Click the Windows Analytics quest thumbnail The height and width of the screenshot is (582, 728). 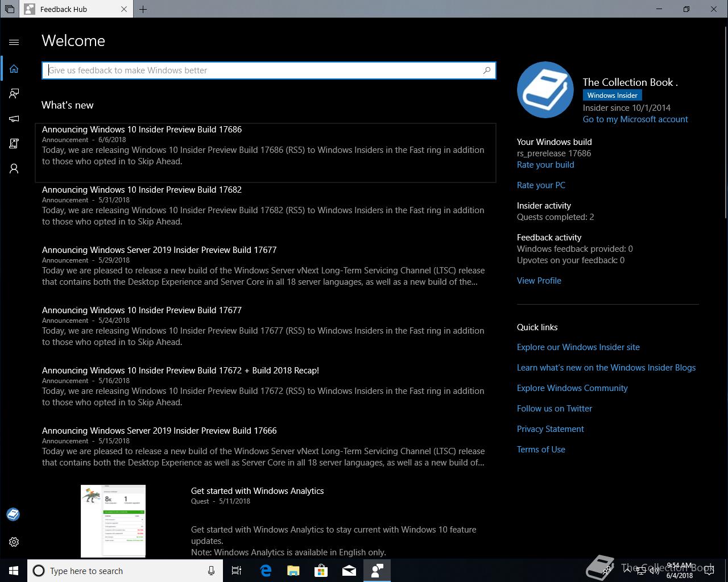click(x=113, y=521)
